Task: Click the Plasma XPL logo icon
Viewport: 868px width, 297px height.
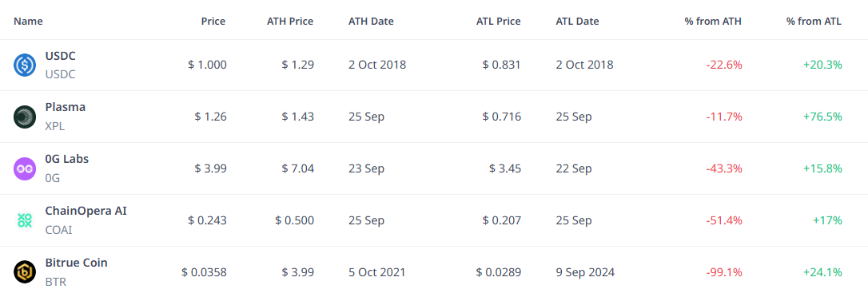Action: 24,117
